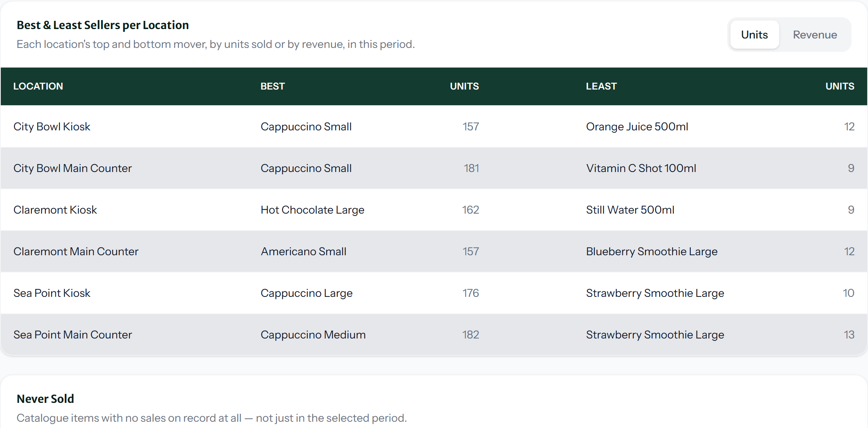868x428 pixels.
Task: Click the 162 units value
Action: pyautogui.click(x=471, y=210)
